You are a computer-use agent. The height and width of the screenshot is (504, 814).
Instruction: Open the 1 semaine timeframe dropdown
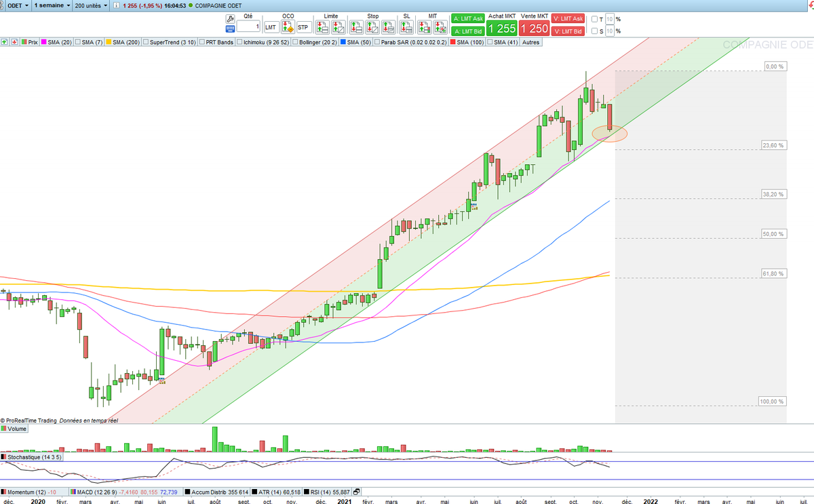[52, 5]
